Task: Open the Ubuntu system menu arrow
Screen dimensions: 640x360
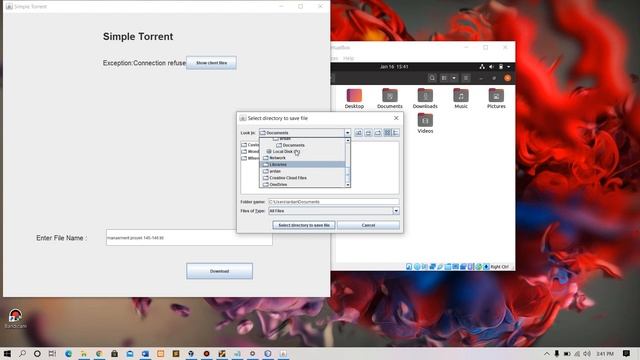Action: pos(509,67)
